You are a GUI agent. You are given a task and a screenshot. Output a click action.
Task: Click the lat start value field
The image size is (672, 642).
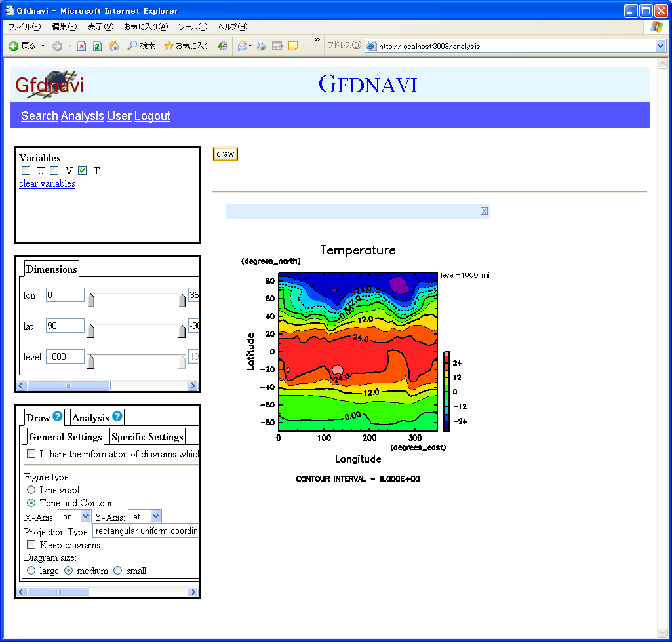pyautogui.click(x=65, y=326)
